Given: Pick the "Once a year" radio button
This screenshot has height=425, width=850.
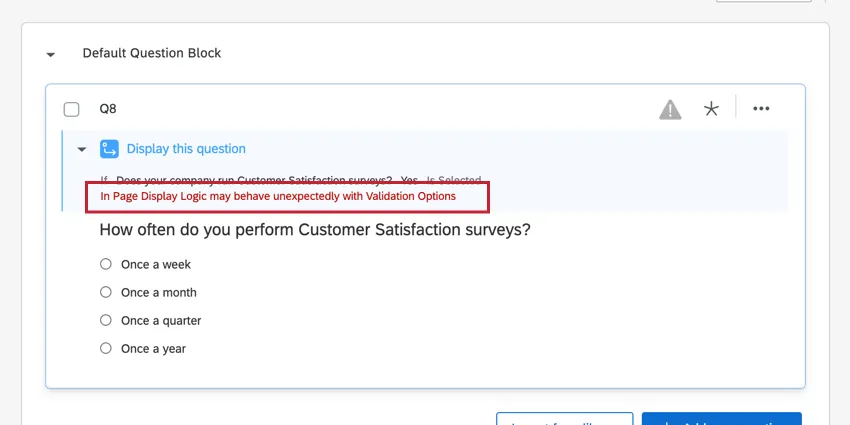Looking at the screenshot, I should pyautogui.click(x=106, y=348).
